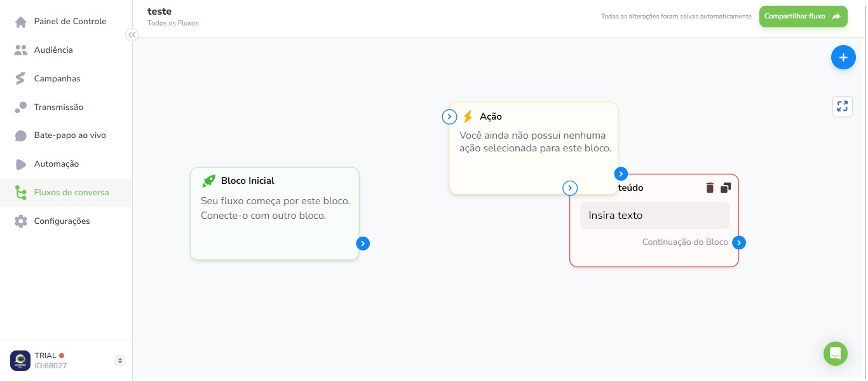Click the autosave status message
The image size is (868, 381).
tap(676, 17)
